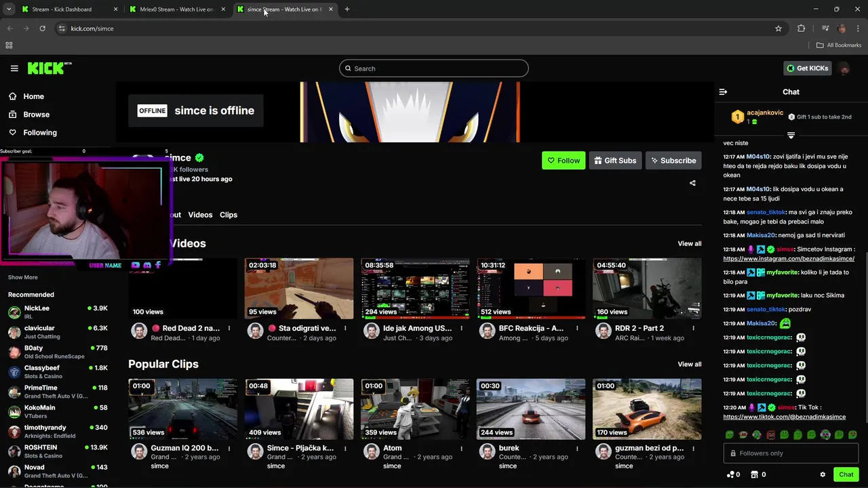Expand the gift leaderboard in chat
Screen dimensions: 868x488
point(791,136)
